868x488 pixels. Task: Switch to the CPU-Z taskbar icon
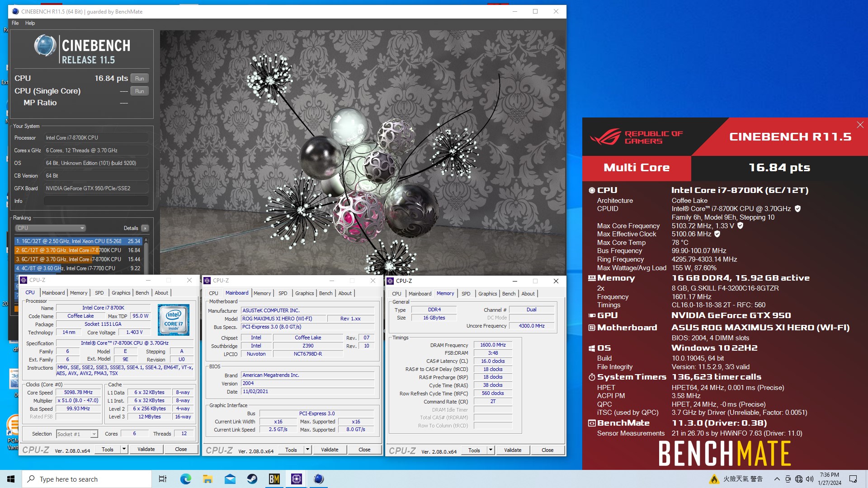[297, 479]
